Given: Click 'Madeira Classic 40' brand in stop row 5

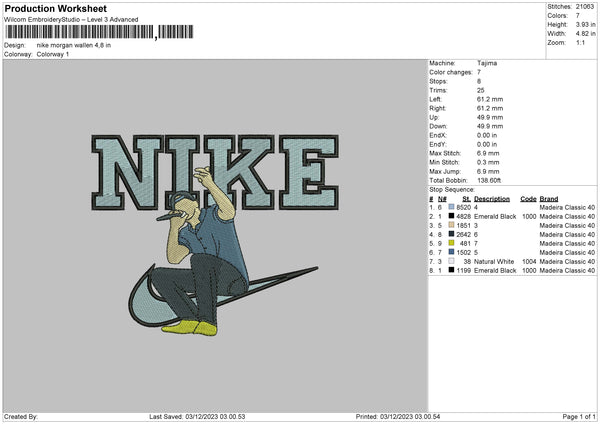Looking at the screenshot, I should 567,243.
